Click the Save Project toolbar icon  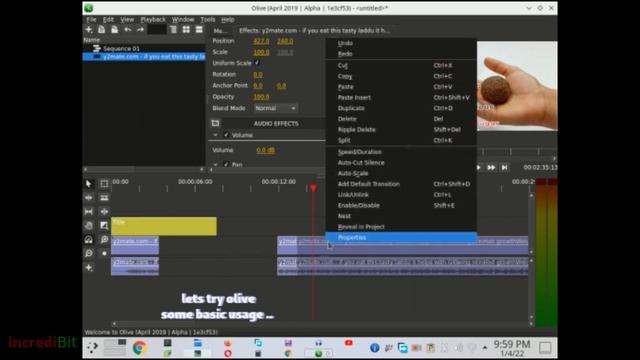coord(115,30)
